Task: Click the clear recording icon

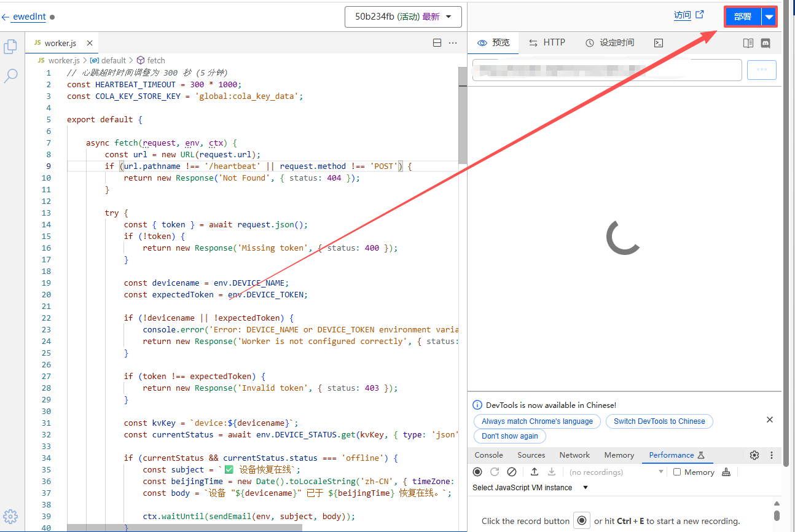Action: [512, 472]
